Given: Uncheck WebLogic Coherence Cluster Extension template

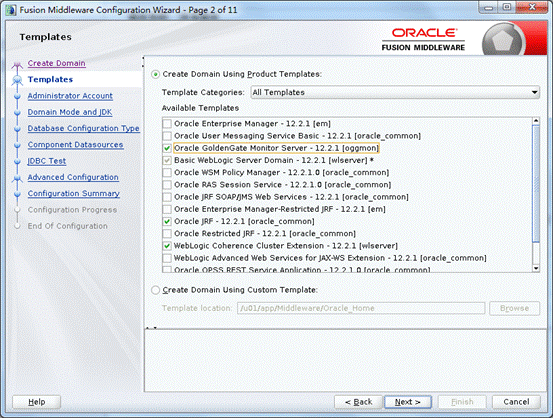Looking at the screenshot, I should pos(167,246).
